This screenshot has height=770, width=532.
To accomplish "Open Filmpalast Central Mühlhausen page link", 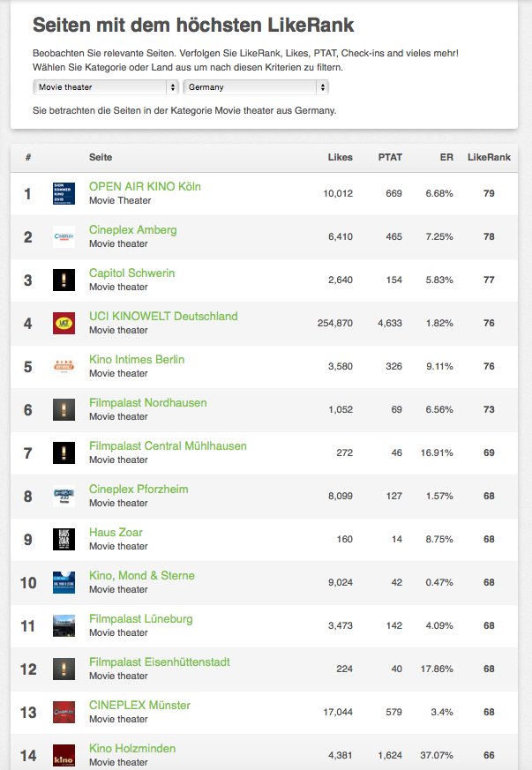I will click(168, 446).
